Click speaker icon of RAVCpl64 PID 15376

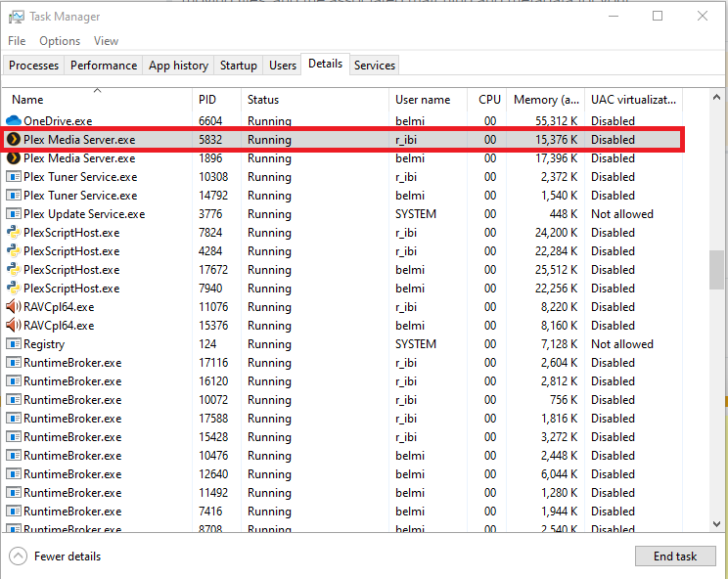(14, 326)
